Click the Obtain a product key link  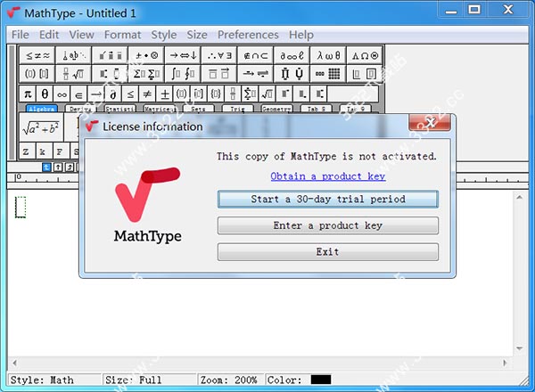[x=328, y=176]
